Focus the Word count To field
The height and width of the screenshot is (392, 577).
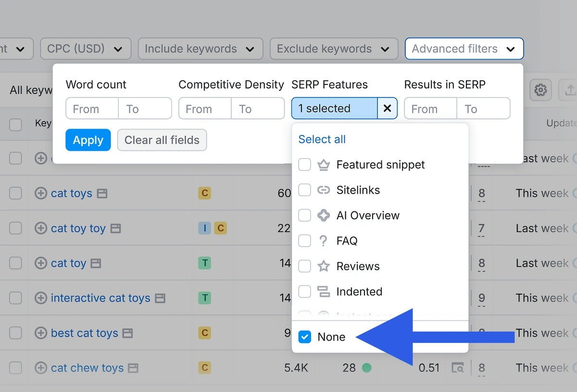[x=145, y=109]
